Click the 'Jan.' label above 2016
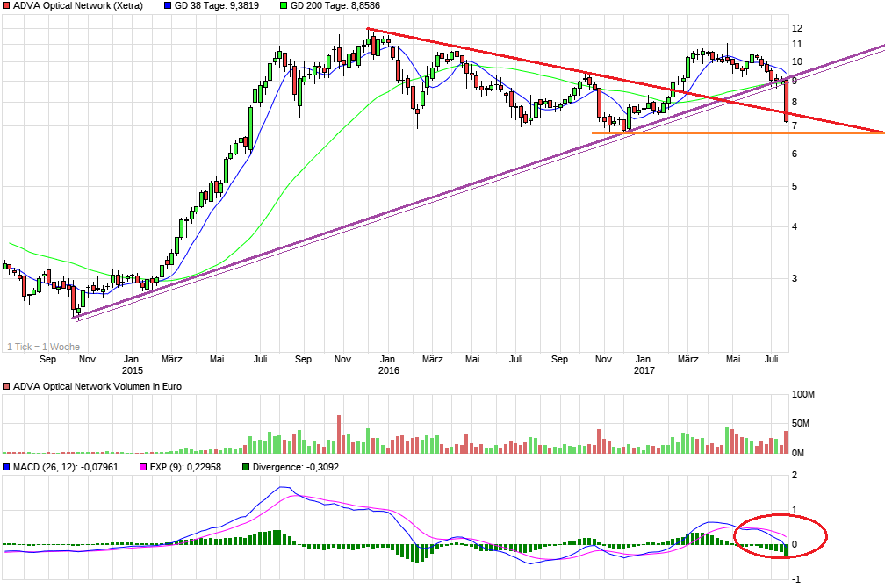This screenshot has width=885, height=588. 388,360
